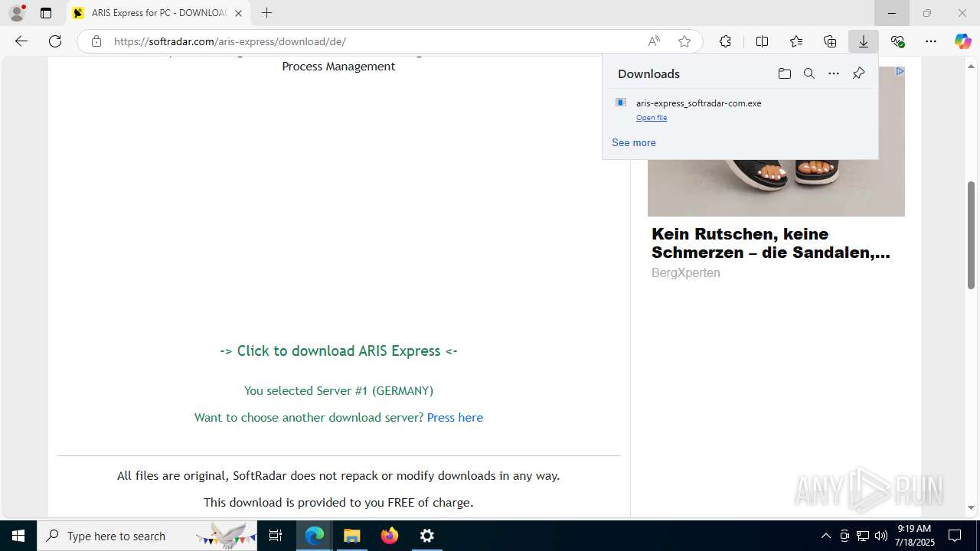
Task: Click the taskbar clock showing 9:19 AM
Action: [914, 536]
